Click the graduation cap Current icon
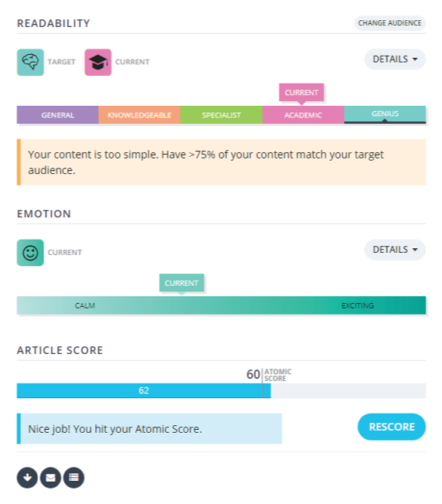 [98, 62]
